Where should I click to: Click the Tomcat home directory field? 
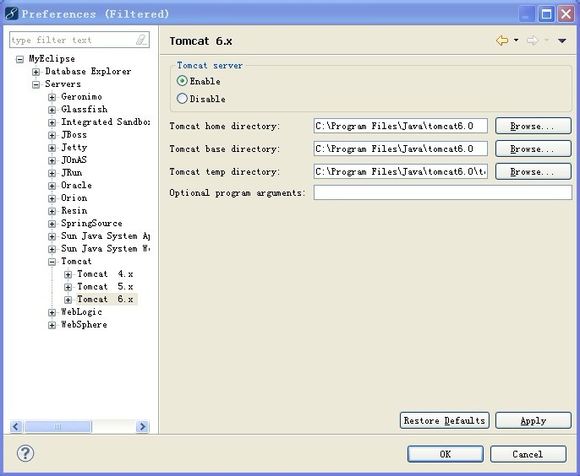click(x=400, y=126)
